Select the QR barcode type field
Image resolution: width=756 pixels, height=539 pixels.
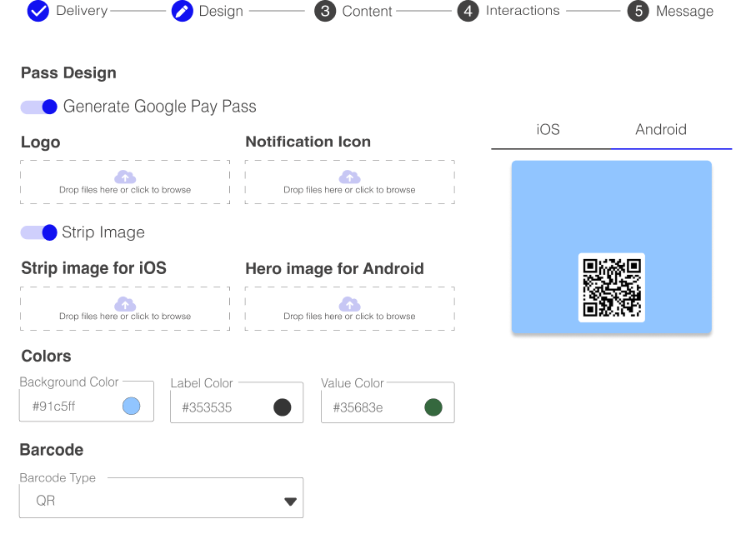[161, 498]
